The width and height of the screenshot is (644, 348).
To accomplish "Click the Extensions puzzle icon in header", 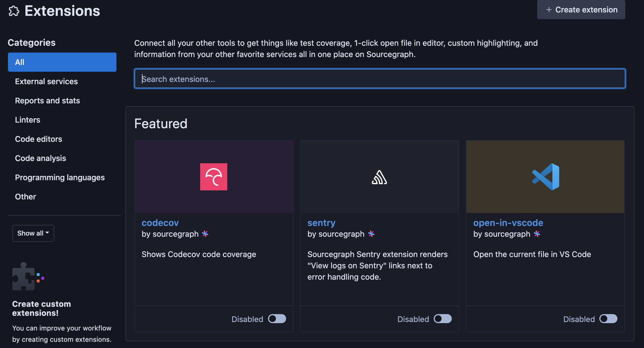I will tap(14, 11).
